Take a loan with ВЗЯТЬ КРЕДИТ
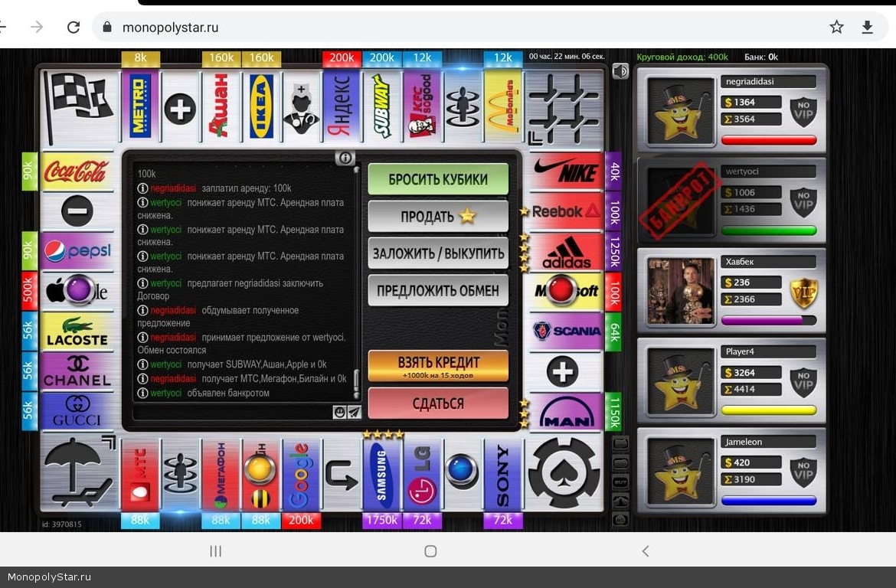 point(438,366)
